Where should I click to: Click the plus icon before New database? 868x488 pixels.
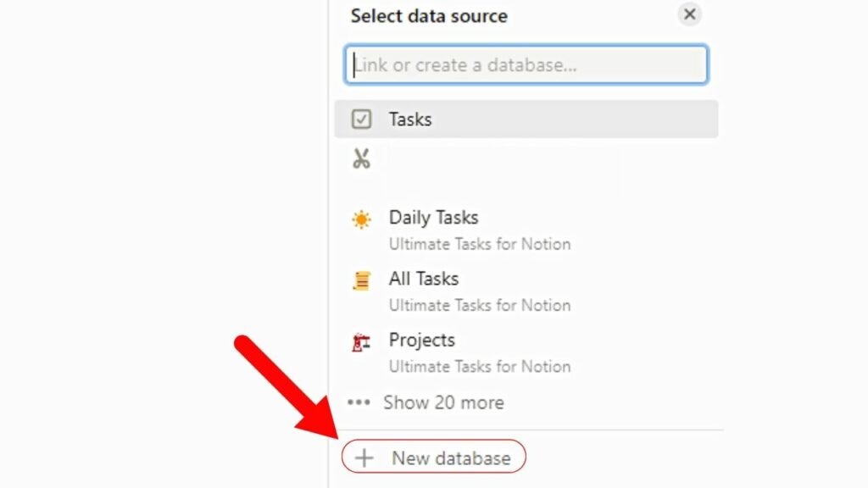[x=364, y=457]
